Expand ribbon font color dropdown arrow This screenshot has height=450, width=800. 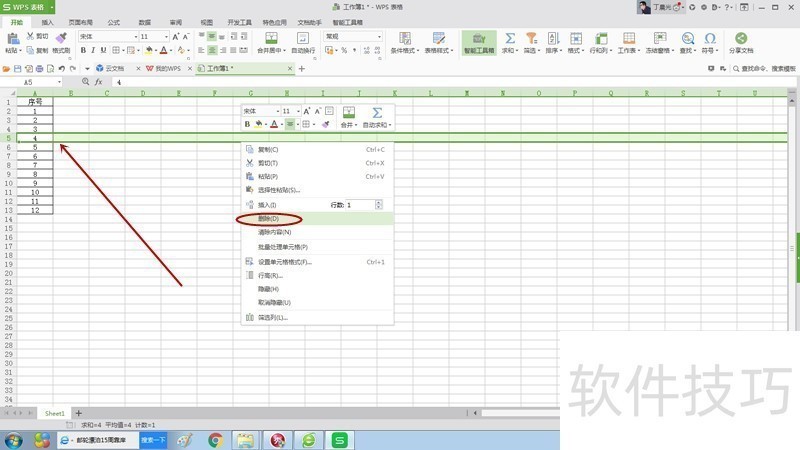click(170, 51)
